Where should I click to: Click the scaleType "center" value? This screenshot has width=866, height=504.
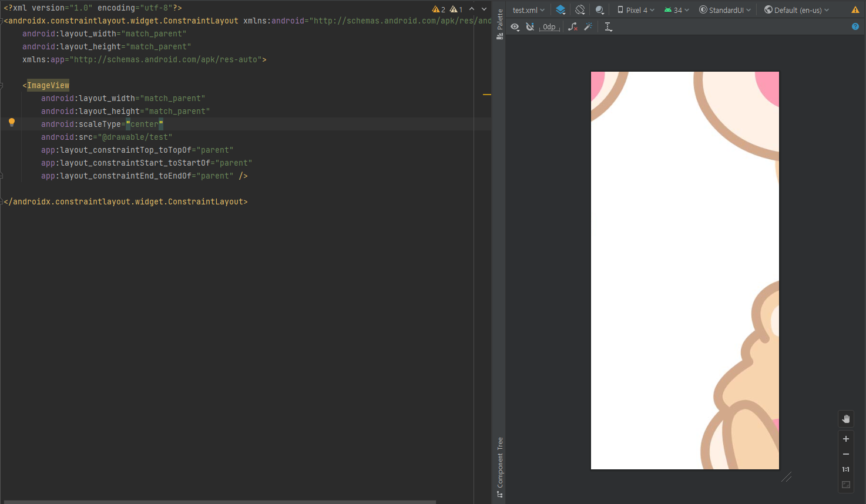pyautogui.click(x=145, y=124)
